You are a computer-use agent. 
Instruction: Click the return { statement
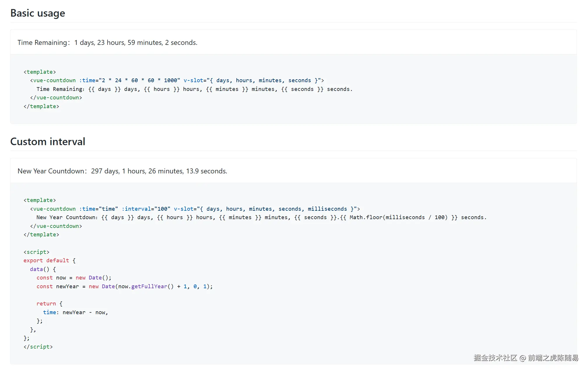click(49, 304)
